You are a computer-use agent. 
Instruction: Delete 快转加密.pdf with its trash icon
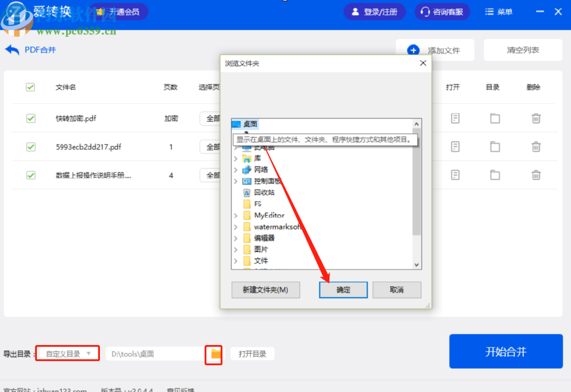(x=536, y=118)
